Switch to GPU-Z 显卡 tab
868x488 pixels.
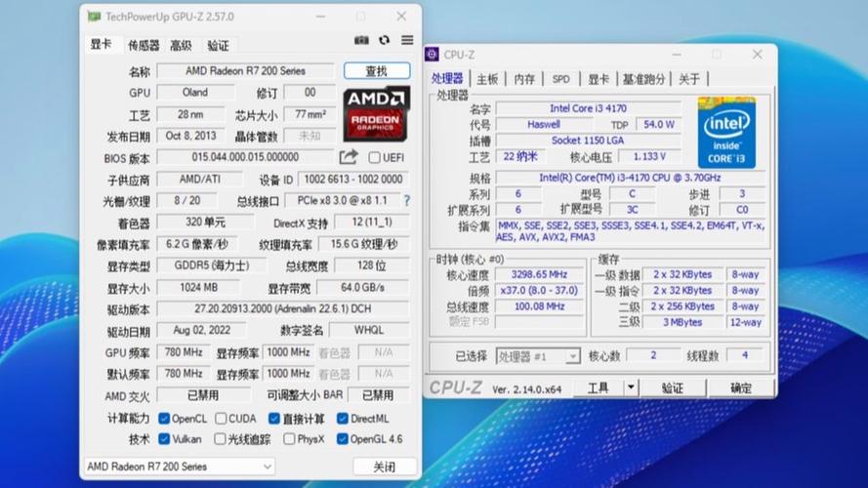pos(101,44)
